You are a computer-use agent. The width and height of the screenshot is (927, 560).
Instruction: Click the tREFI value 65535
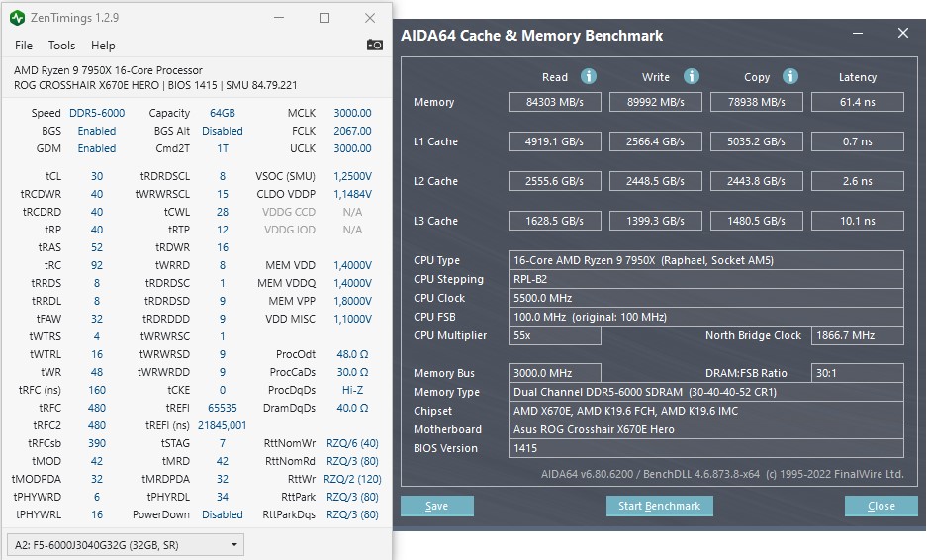click(x=223, y=408)
